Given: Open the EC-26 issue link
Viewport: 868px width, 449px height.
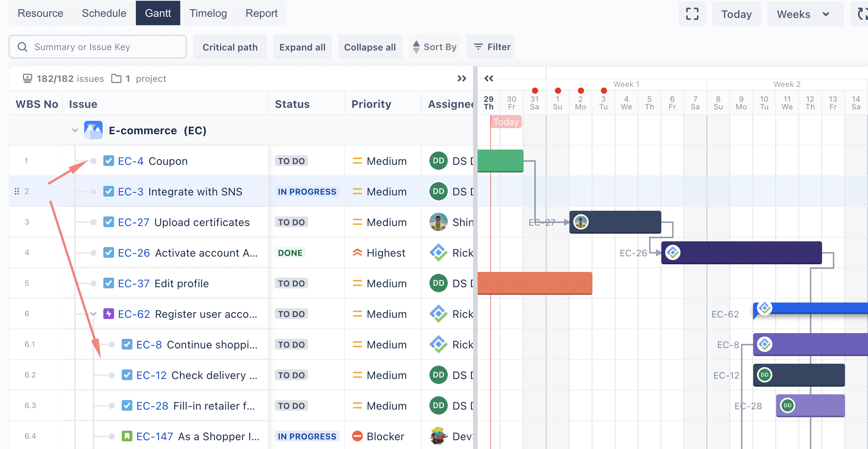Looking at the screenshot, I should click(134, 253).
